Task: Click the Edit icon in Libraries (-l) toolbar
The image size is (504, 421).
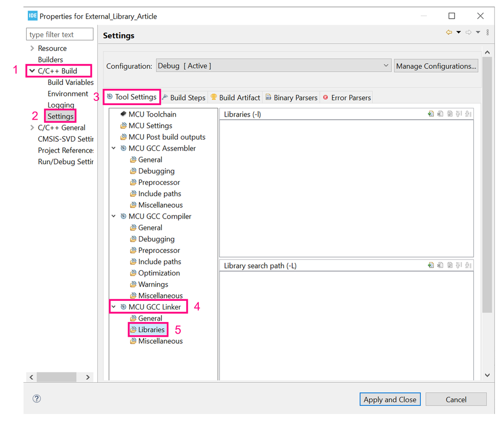Action: (x=450, y=114)
